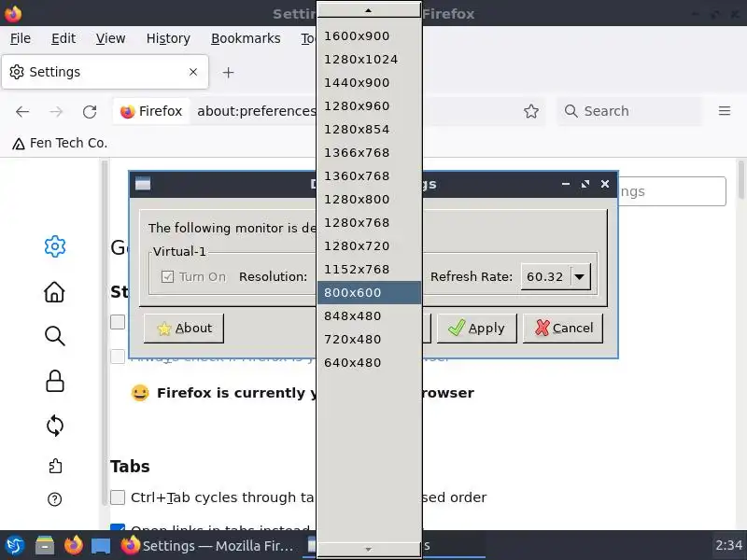
Task: Choose 848x480 resolution
Action: tap(369, 316)
